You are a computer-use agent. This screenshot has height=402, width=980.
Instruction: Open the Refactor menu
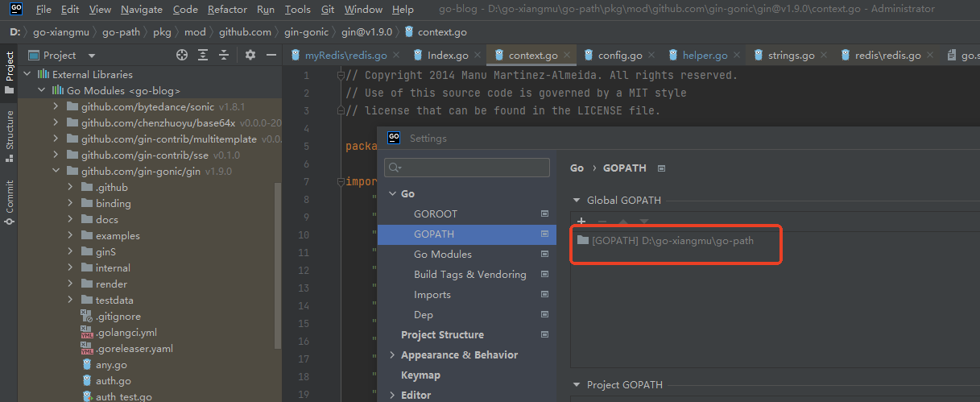(227, 10)
